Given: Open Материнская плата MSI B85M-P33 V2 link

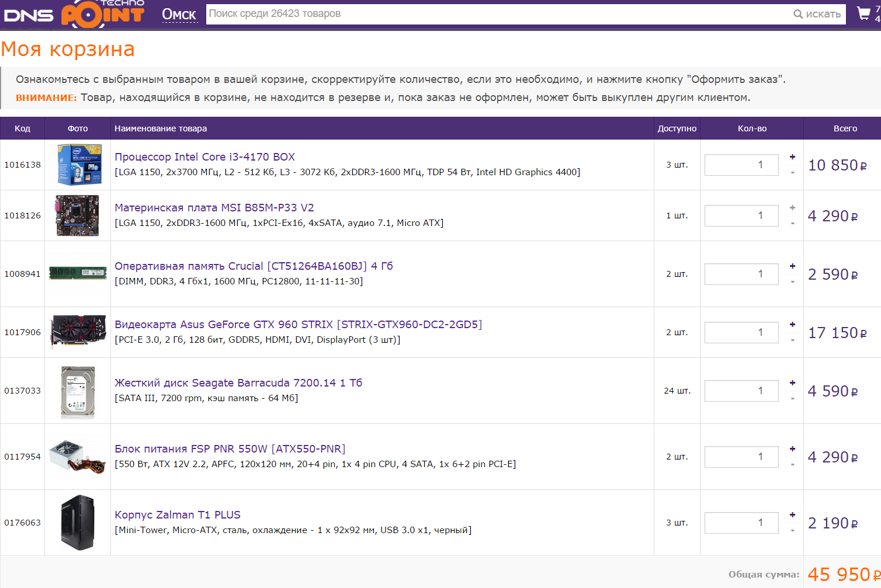Looking at the screenshot, I should click(x=214, y=207).
